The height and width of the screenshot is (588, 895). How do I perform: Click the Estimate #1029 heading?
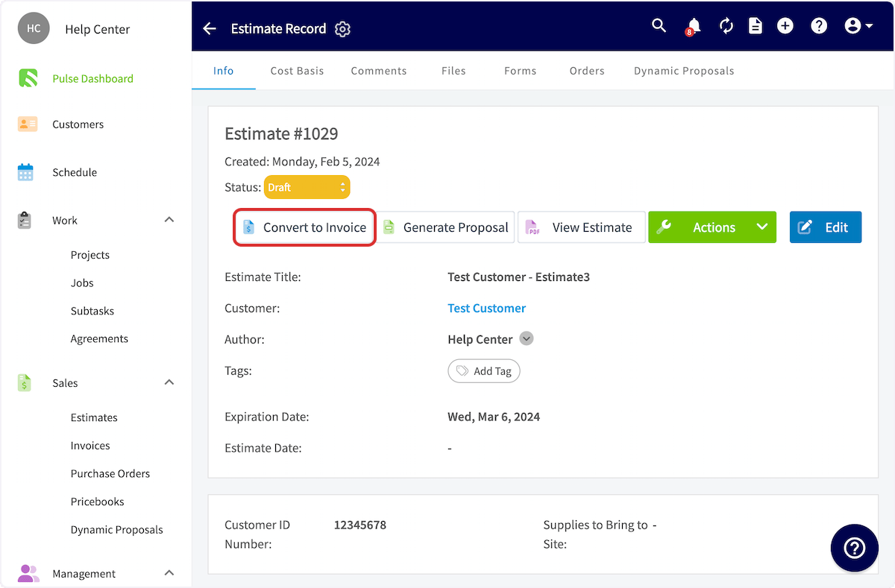(281, 134)
